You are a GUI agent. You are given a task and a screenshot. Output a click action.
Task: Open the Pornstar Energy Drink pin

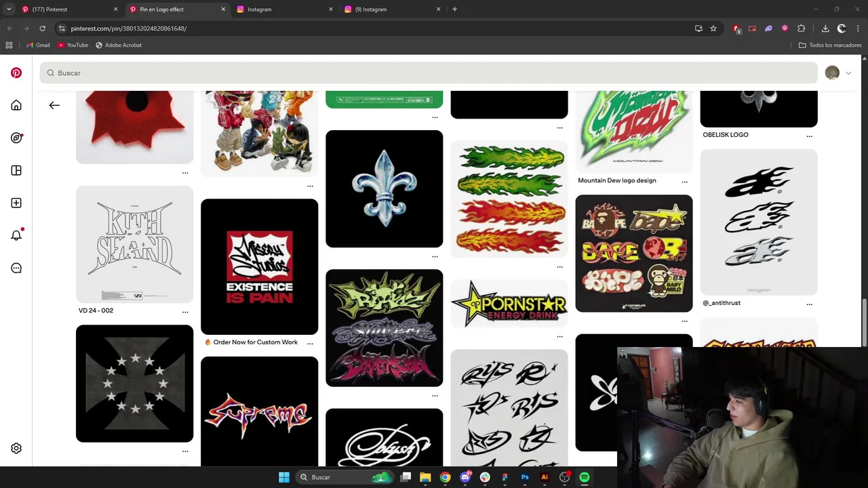click(x=509, y=303)
